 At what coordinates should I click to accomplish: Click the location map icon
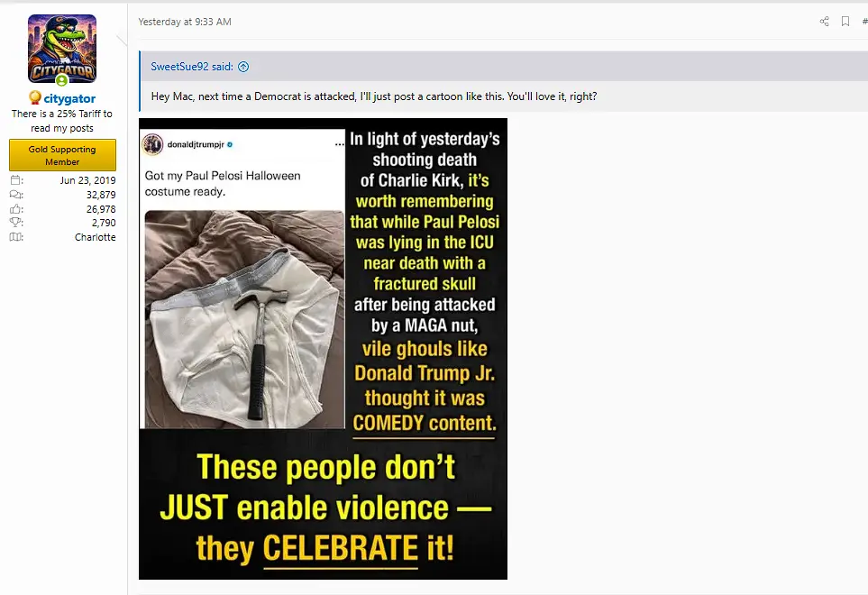tap(16, 237)
